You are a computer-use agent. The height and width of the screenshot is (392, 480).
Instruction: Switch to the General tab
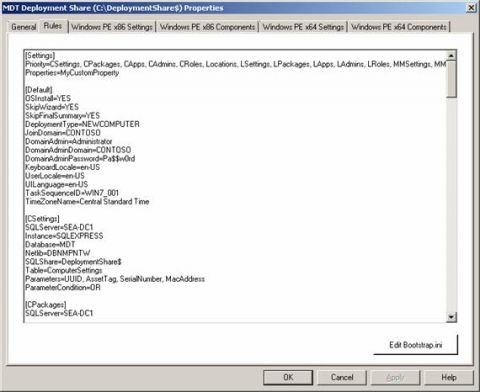coord(23,27)
